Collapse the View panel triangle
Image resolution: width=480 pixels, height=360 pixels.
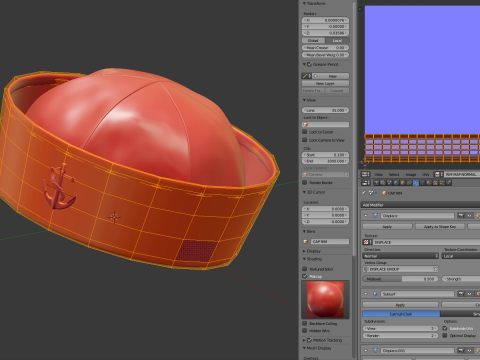[x=304, y=100]
